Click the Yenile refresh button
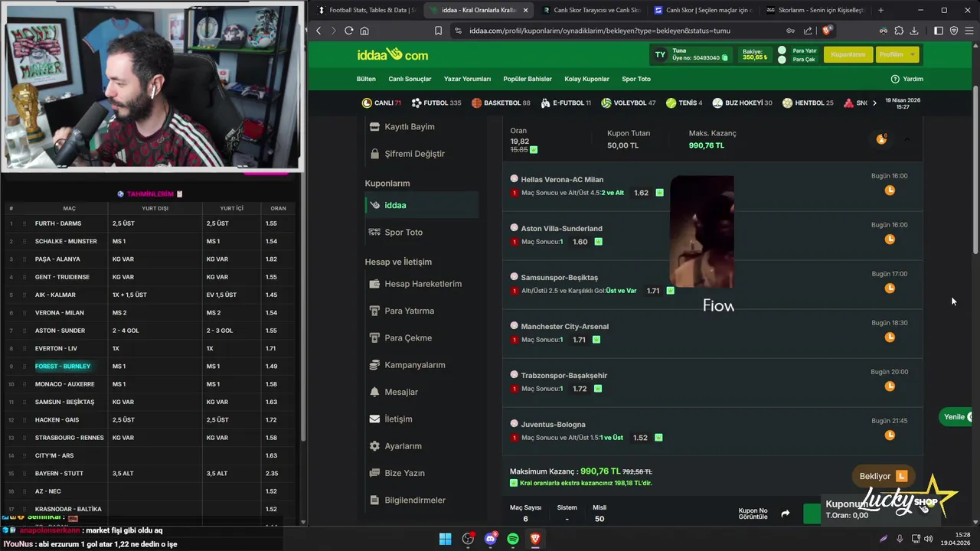Image resolution: width=980 pixels, height=551 pixels. click(x=957, y=417)
